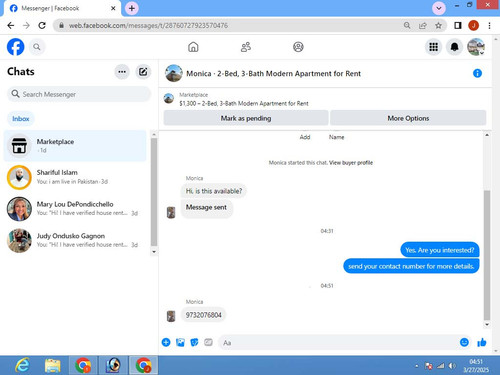Screen dimensions: 500x375
Task: Open Mary Lou DePondicchello conversation
Action: (x=75, y=209)
